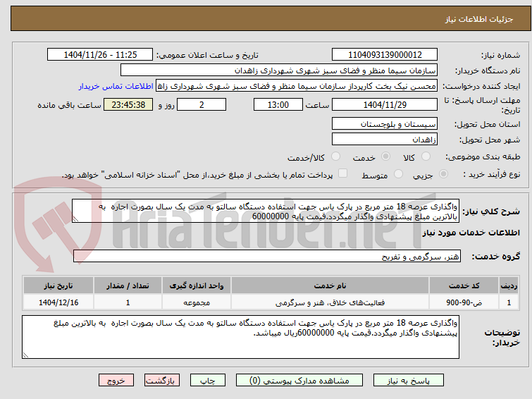The height and width of the screenshot is (399, 532).
Task: Select the کالا radio button
Action: (x=426, y=156)
